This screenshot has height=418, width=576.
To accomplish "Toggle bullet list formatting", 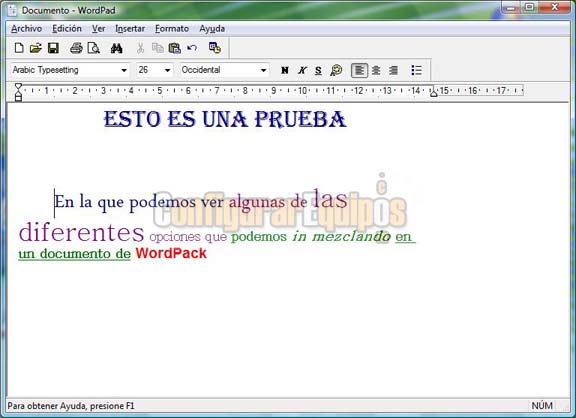I will (416, 70).
